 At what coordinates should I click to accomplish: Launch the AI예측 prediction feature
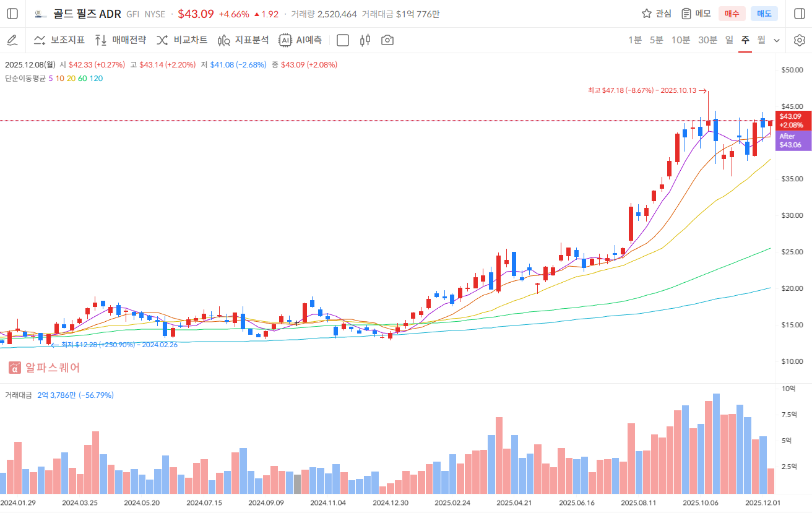[x=301, y=40]
